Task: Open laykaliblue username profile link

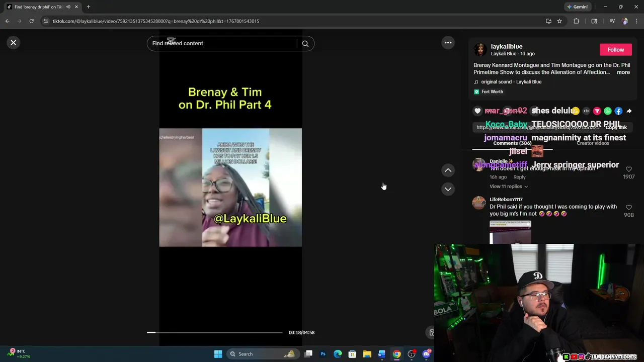Action: click(507, 46)
